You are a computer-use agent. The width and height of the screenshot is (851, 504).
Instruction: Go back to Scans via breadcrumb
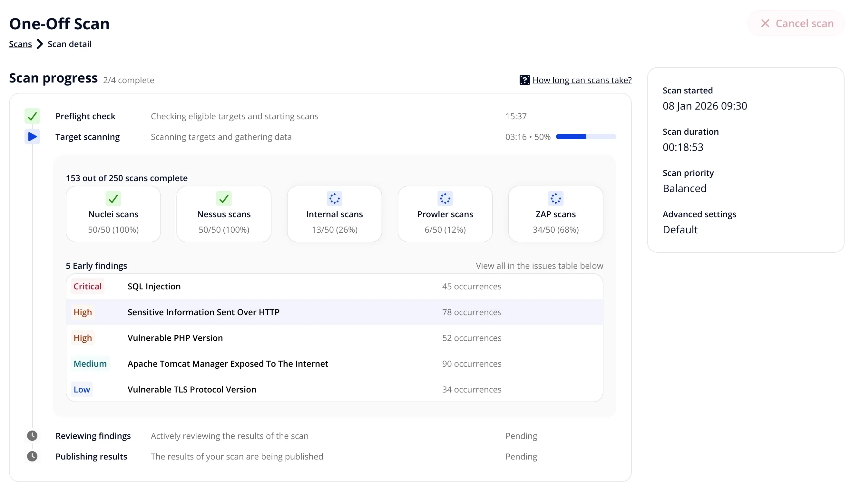coord(20,44)
